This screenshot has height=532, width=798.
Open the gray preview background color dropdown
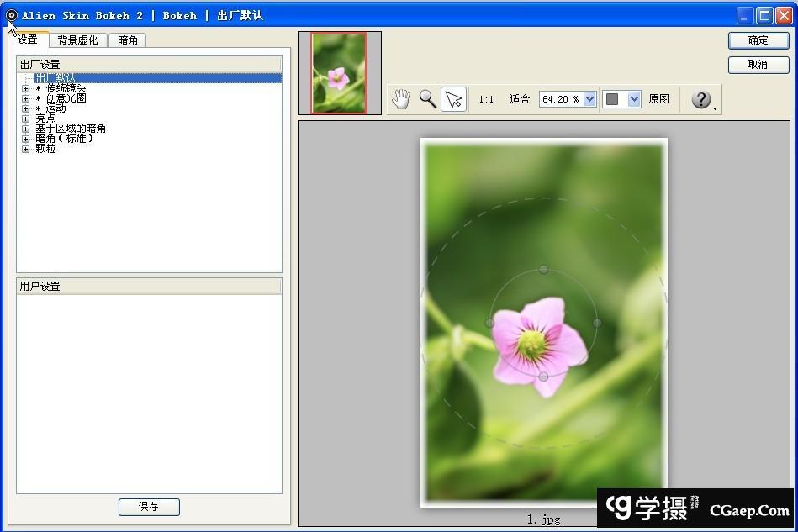click(x=634, y=99)
